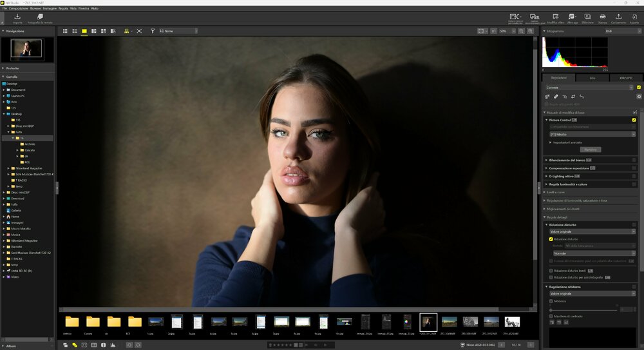The image size is (644, 350).
Task: Switch to 2-image comparison view
Action: pos(93,31)
